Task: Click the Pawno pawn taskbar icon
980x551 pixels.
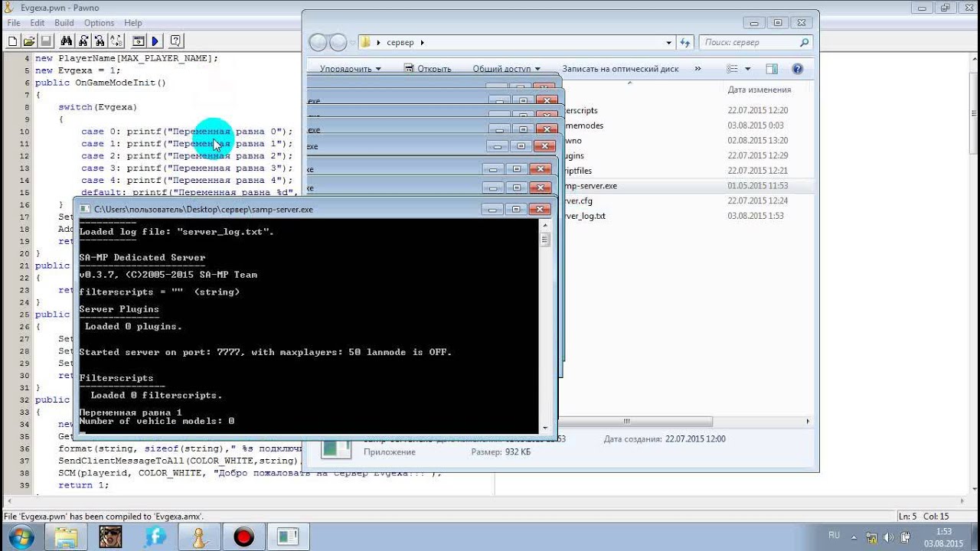Action: coord(199,536)
